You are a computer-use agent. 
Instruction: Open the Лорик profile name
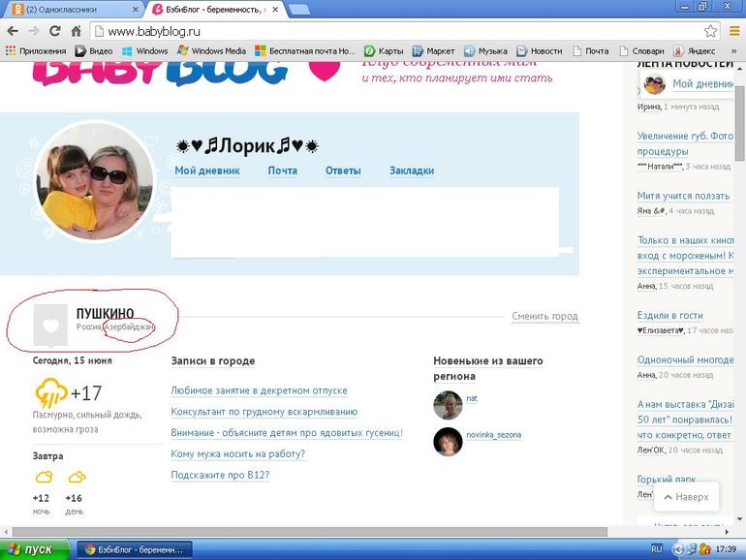(x=247, y=145)
